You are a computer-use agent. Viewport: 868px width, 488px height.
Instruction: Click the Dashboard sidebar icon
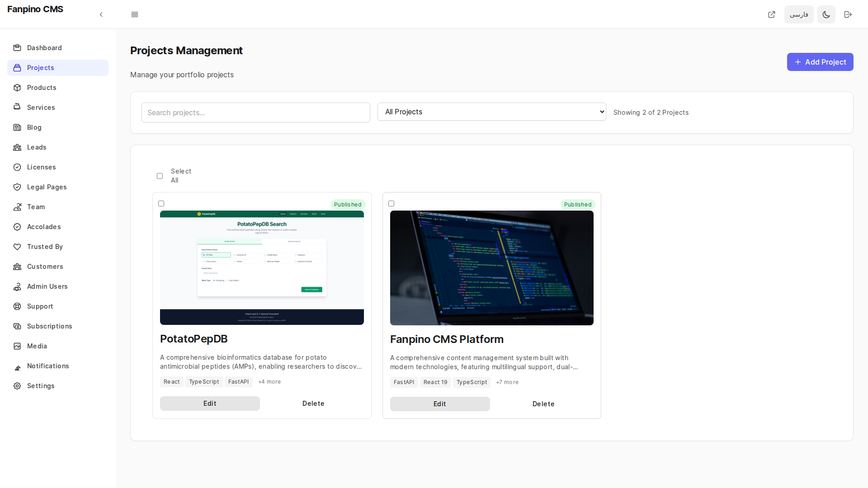[17, 48]
